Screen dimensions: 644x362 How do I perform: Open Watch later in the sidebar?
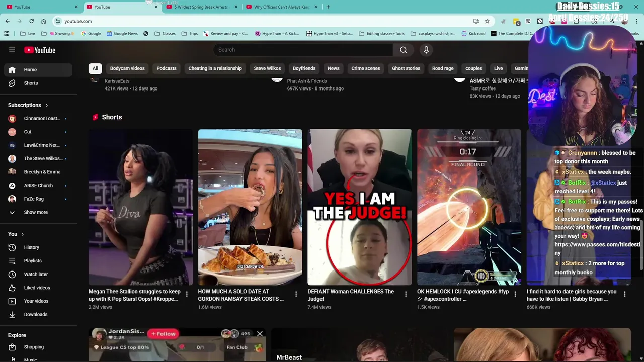(38, 274)
